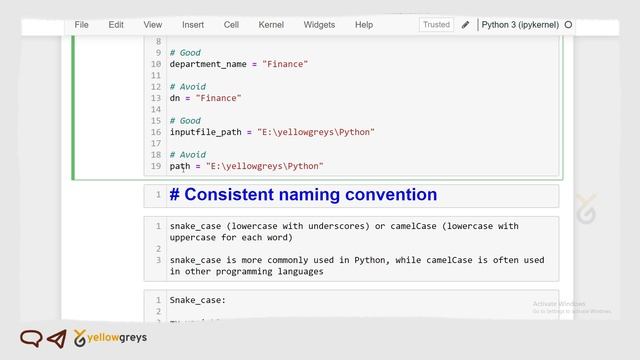Click line number 19 in the gutter
The width and height of the screenshot is (640, 360).
pyautogui.click(x=156, y=166)
